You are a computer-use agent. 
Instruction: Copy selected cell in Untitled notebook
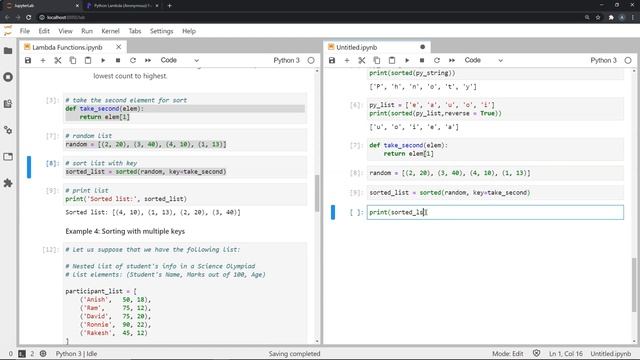point(377,60)
